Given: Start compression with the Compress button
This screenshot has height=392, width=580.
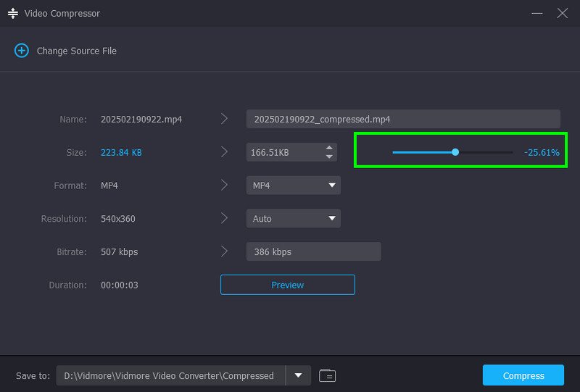Looking at the screenshot, I should point(523,375).
